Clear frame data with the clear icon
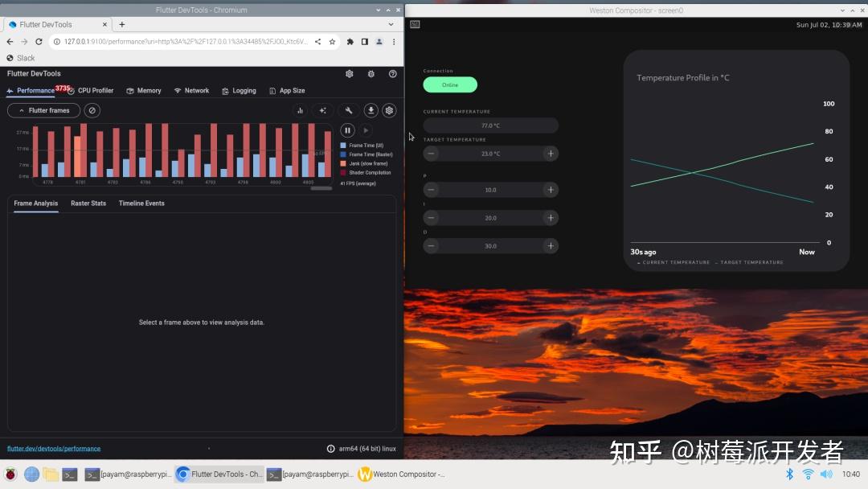Viewport: 868px width, 489px height. 92,110
